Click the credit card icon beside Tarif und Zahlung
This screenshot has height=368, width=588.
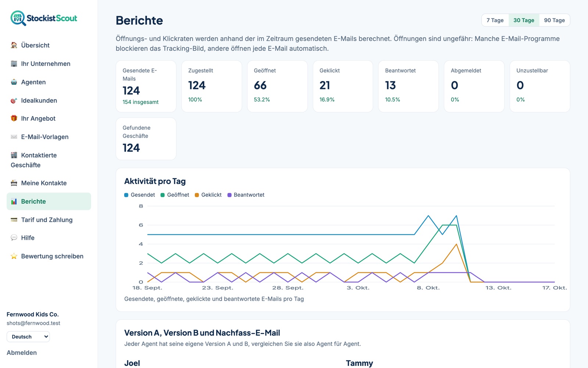point(14,220)
